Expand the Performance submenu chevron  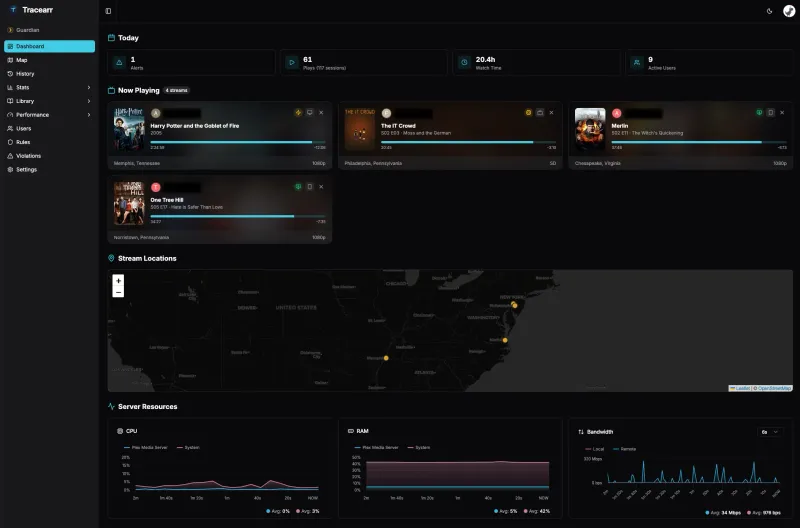89,115
